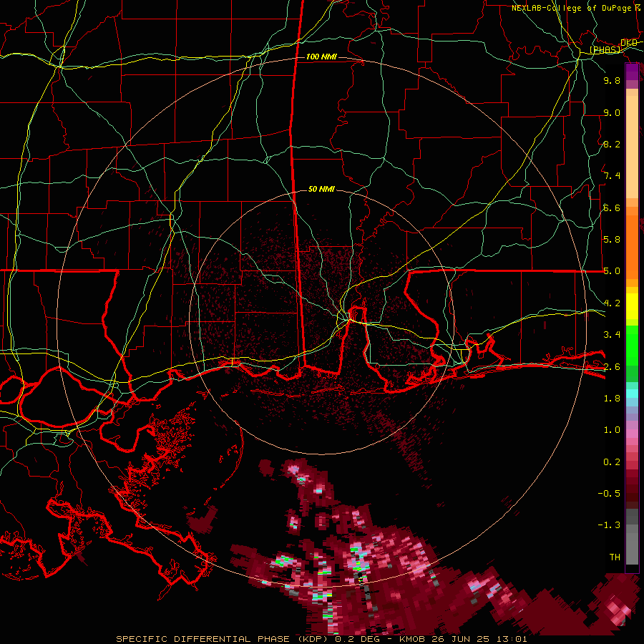Click the purple top segment of the color bar

click(x=632, y=72)
